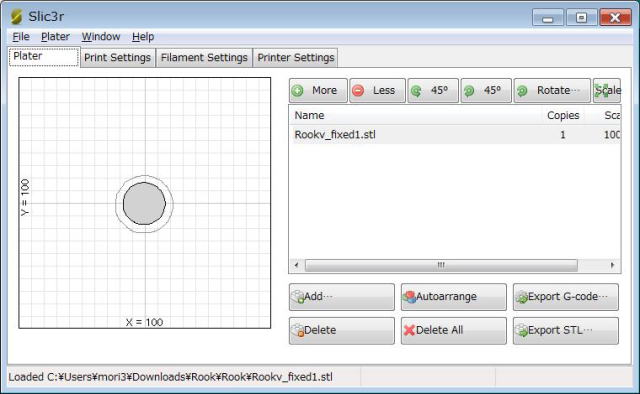This screenshot has height=394, width=640.
Task: Rotate 45° clockwise using second 45° button
Action: pyautogui.click(x=486, y=90)
